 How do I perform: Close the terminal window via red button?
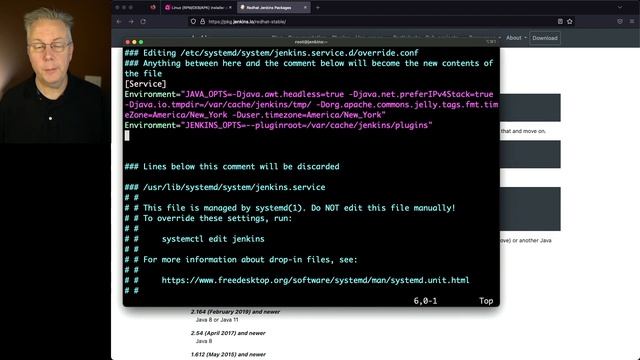click(128, 42)
